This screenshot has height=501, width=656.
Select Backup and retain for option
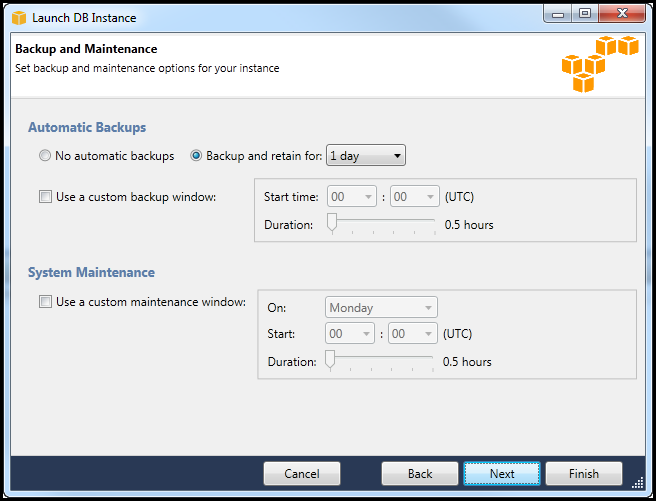197,156
